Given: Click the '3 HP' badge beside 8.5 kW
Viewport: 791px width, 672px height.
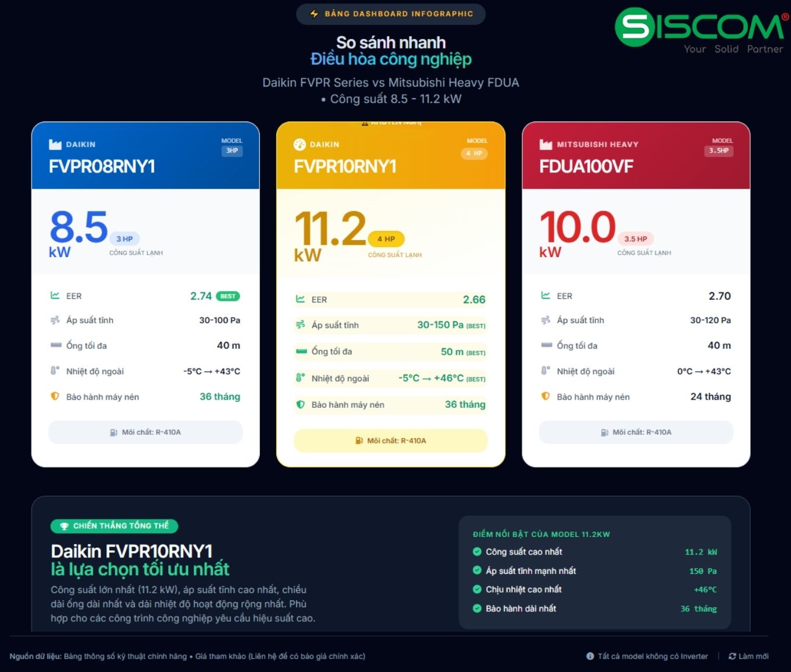Looking at the screenshot, I should click(124, 238).
